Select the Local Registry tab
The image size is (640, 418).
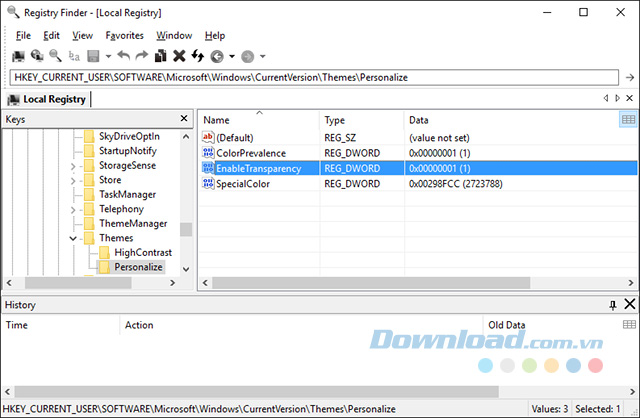pos(47,99)
